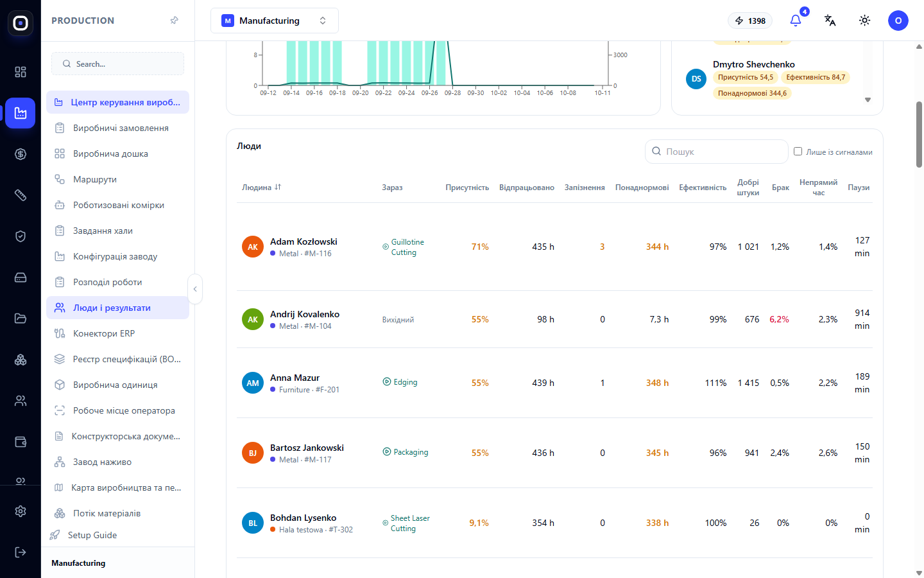This screenshot has height=578, width=924.
Task: Select Люди і результати menu item
Action: (117, 308)
